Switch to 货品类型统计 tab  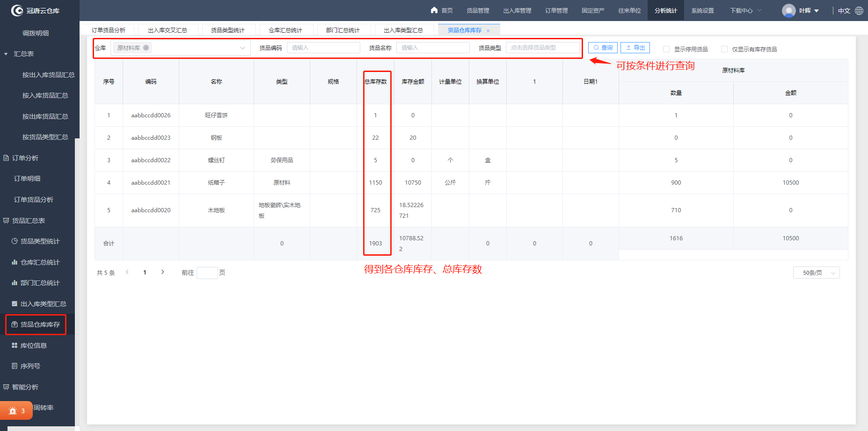coord(228,30)
